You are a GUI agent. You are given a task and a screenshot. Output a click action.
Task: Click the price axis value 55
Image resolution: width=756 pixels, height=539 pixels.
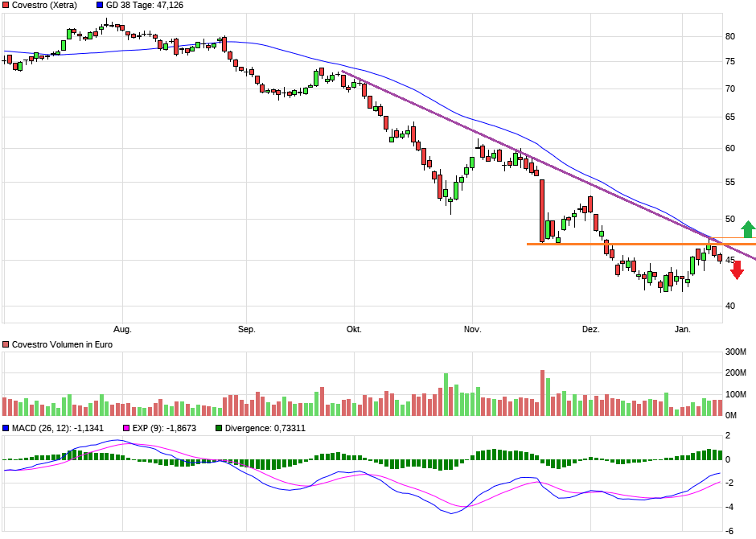click(730, 183)
